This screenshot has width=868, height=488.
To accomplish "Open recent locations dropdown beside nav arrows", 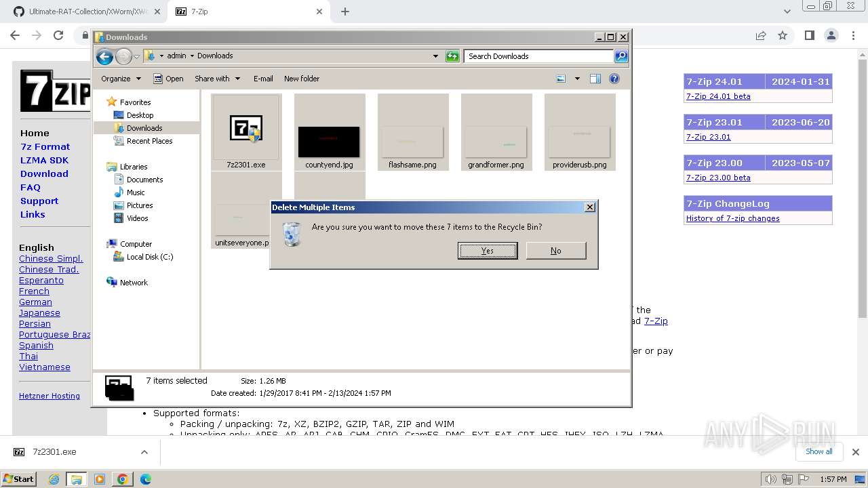I will [136, 56].
